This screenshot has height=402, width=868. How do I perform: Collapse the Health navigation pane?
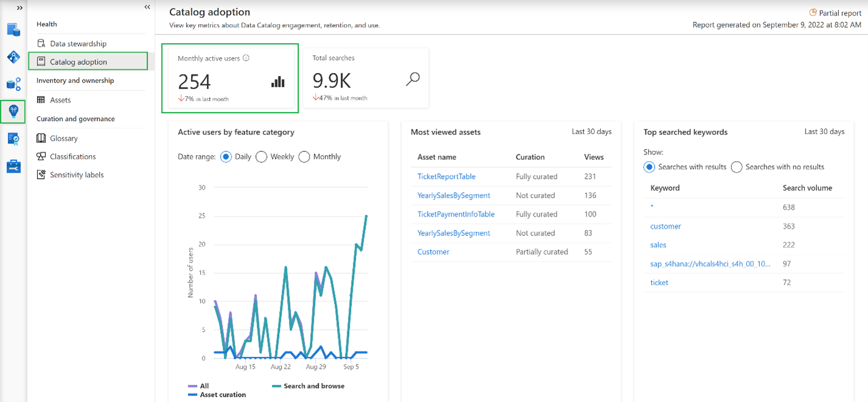pos(147,7)
